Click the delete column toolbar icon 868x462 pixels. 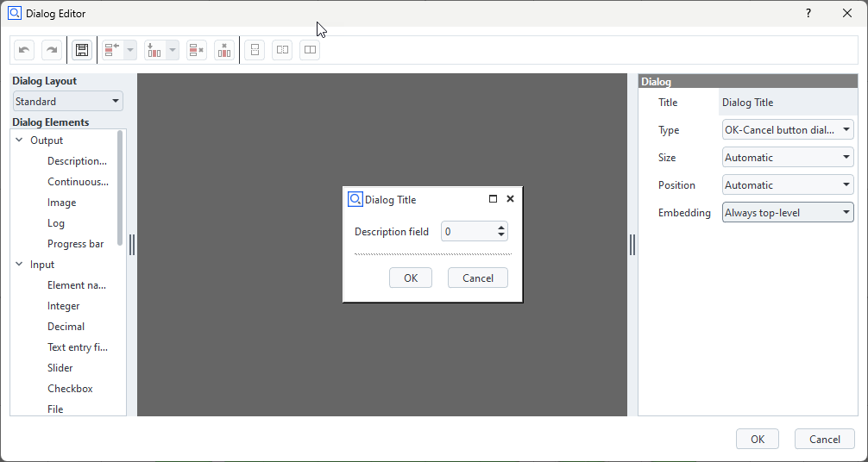click(x=224, y=50)
